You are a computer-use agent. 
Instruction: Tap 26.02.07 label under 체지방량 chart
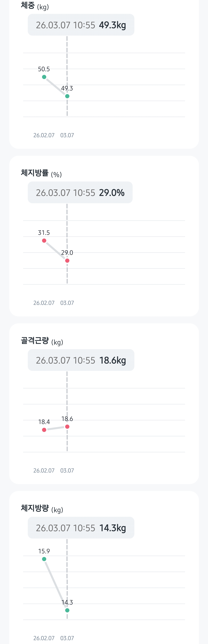click(x=44, y=638)
